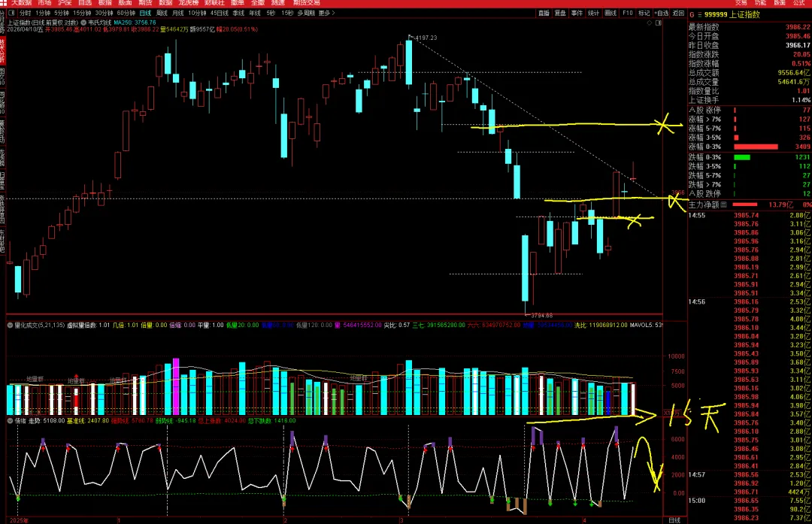This screenshot has height=524, width=812.
Task: Click the A股 涨停 count row
Action: [750, 110]
